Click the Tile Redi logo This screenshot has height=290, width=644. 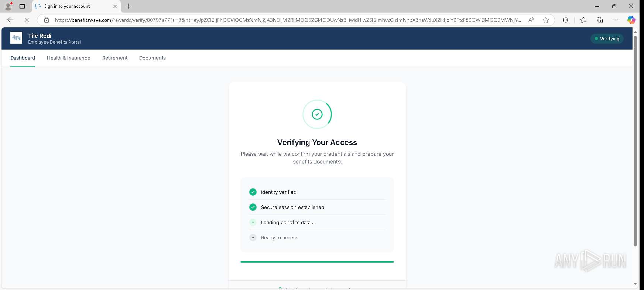tap(16, 38)
